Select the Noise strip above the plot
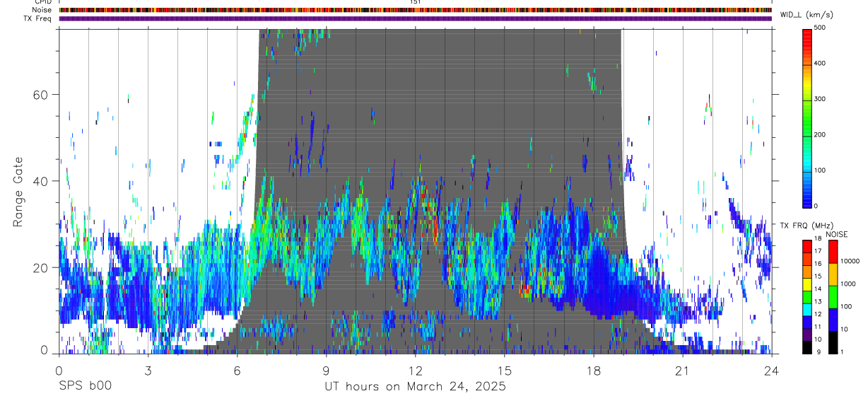 click(x=415, y=11)
